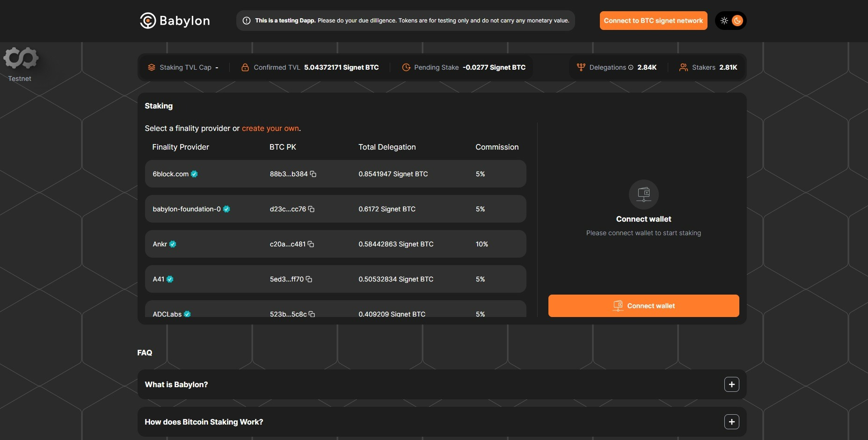Click A41 verified badge
This screenshot has height=440, width=868.
point(170,279)
